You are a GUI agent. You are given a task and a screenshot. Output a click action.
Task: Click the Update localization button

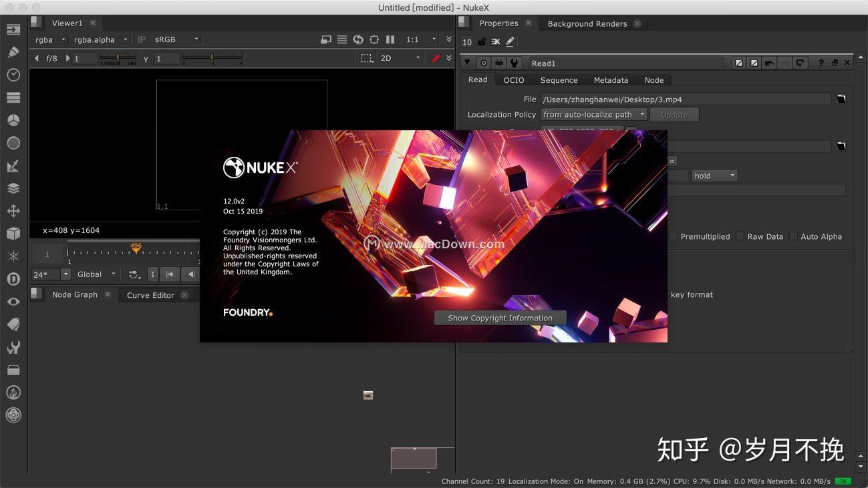[x=674, y=115]
